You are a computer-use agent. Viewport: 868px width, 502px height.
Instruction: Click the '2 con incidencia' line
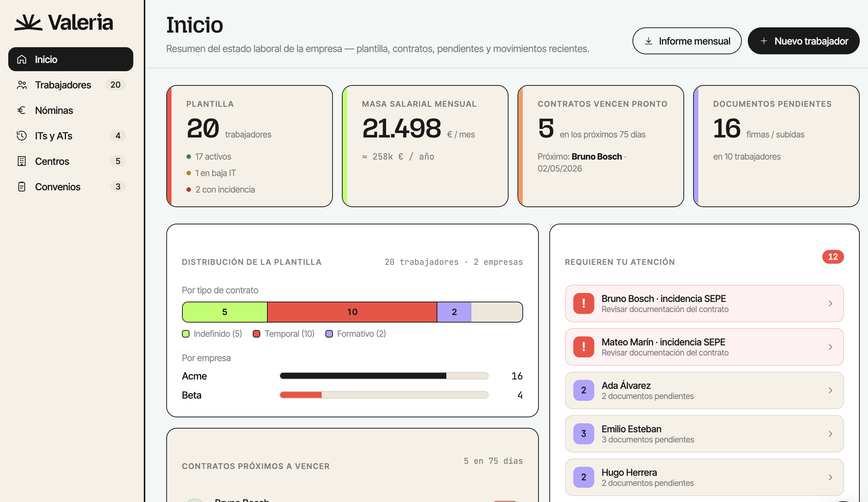pyautogui.click(x=221, y=190)
